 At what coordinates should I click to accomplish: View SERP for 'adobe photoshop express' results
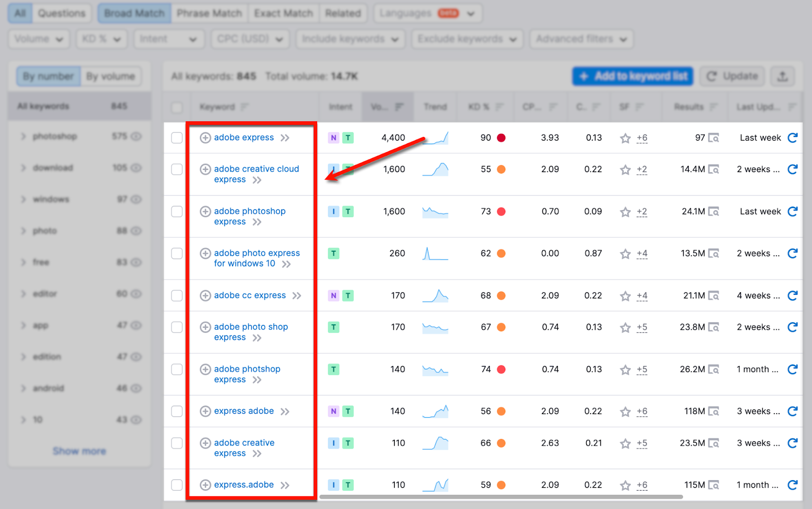coord(714,211)
